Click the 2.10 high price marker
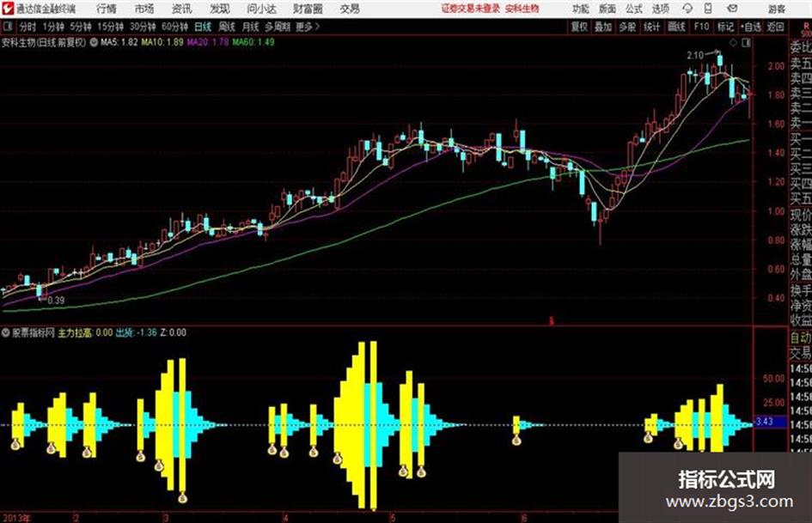This screenshot has width=812, height=523. pos(695,56)
